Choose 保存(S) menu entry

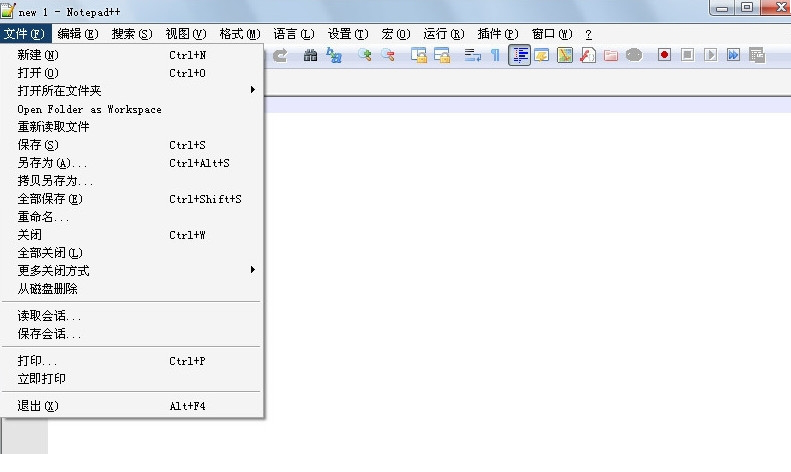point(132,145)
